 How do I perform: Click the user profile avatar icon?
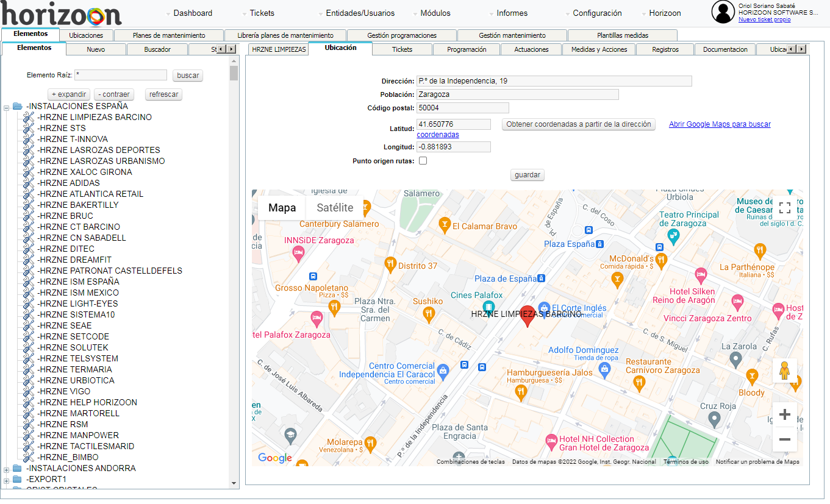(x=723, y=12)
